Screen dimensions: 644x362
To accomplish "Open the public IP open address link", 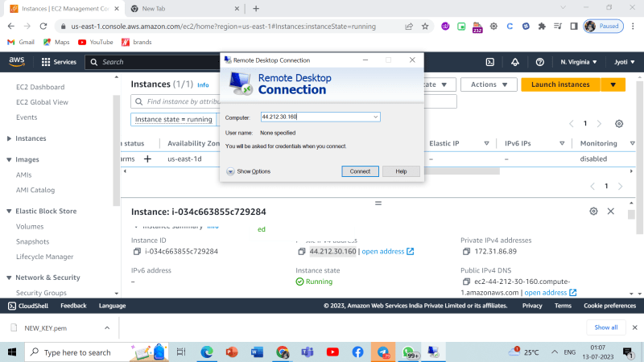I will click(x=388, y=251).
